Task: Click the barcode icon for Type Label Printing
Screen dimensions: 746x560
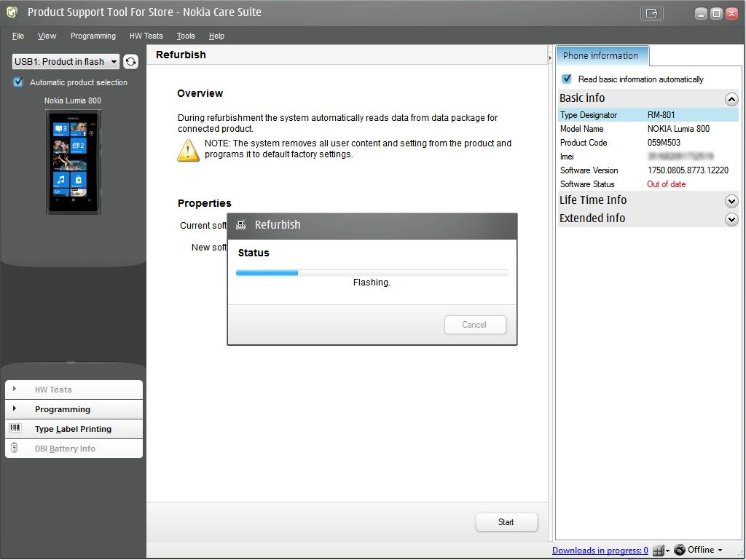Action: coord(15,428)
